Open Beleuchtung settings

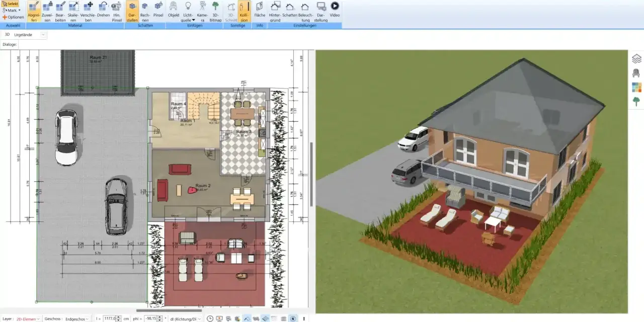pyautogui.click(x=305, y=11)
